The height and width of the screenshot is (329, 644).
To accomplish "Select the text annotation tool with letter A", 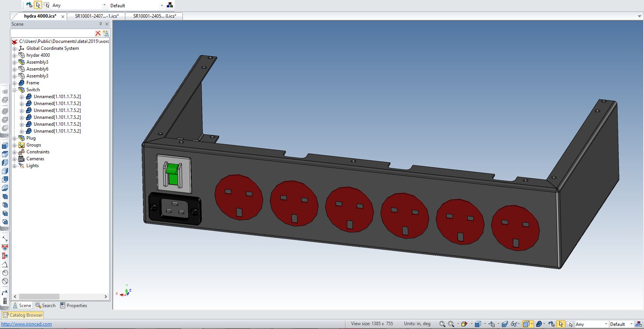I will (x=5, y=293).
